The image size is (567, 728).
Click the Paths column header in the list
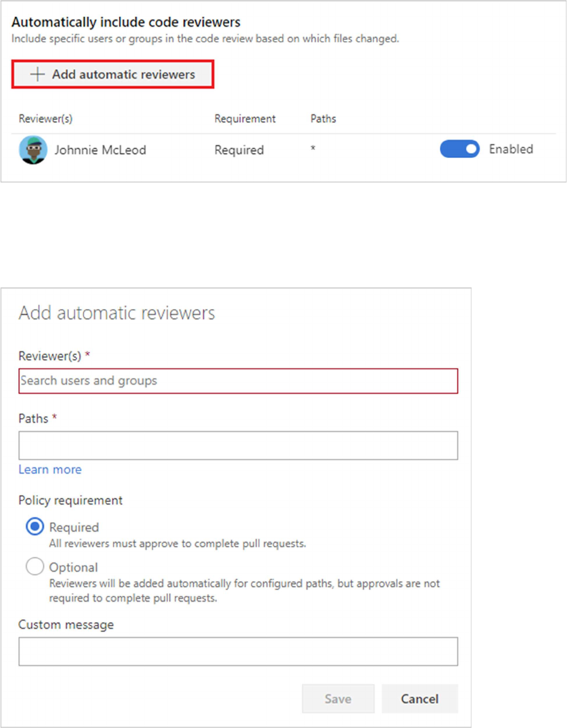[x=323, y=119]
